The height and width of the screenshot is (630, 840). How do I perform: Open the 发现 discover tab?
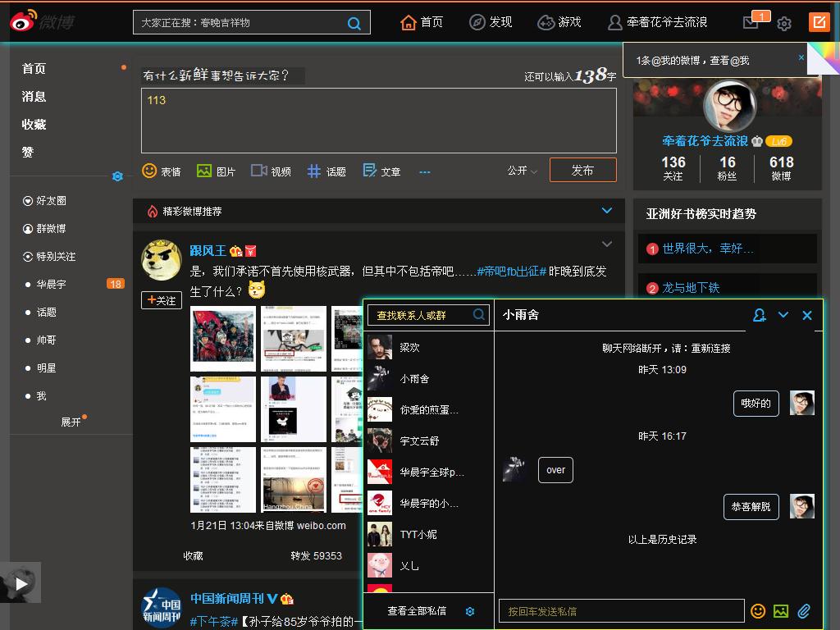click(x=491, y=22)
